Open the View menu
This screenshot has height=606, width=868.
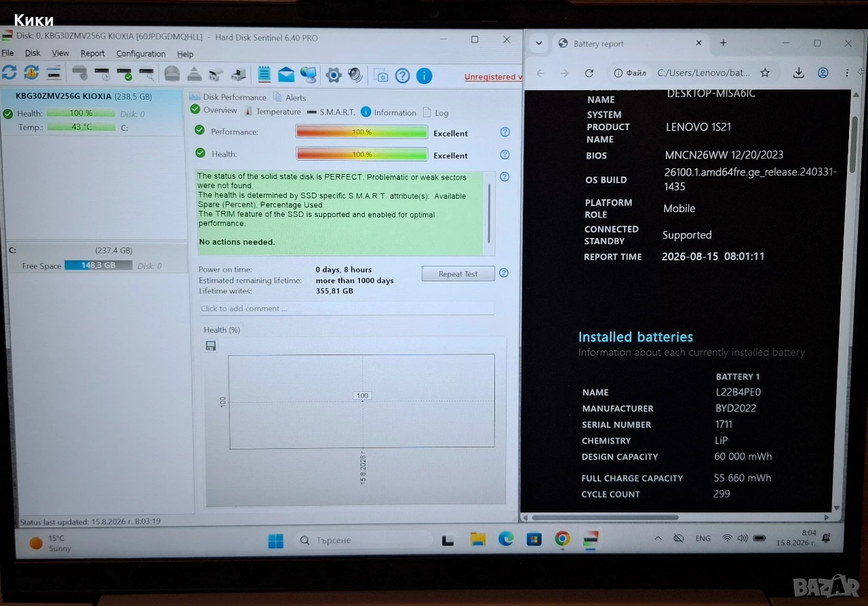pyautogui.click(x=60, y=53)
